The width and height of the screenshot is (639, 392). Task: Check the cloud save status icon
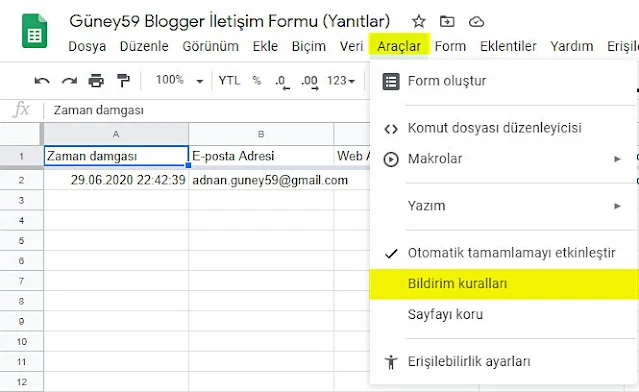coord(476,22)
